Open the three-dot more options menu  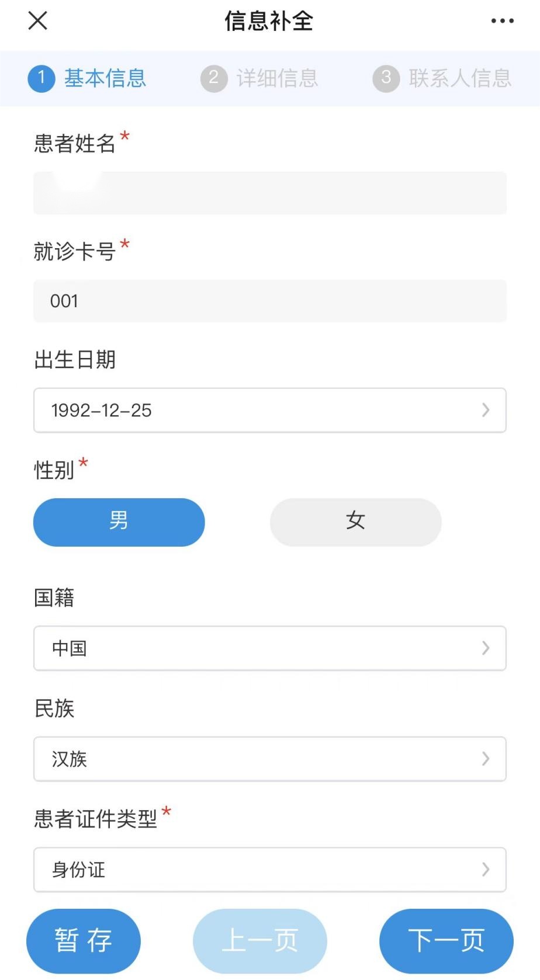502,21
